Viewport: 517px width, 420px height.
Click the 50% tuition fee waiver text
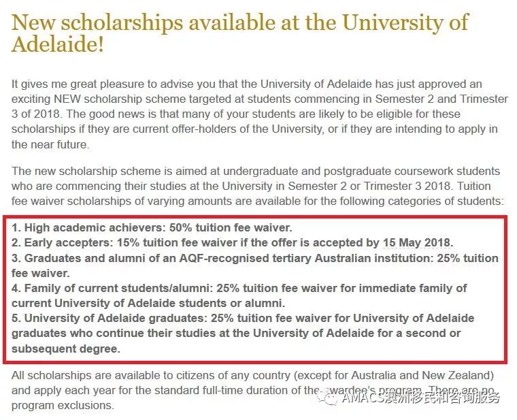pyautogui.click(x=231, y=227)
